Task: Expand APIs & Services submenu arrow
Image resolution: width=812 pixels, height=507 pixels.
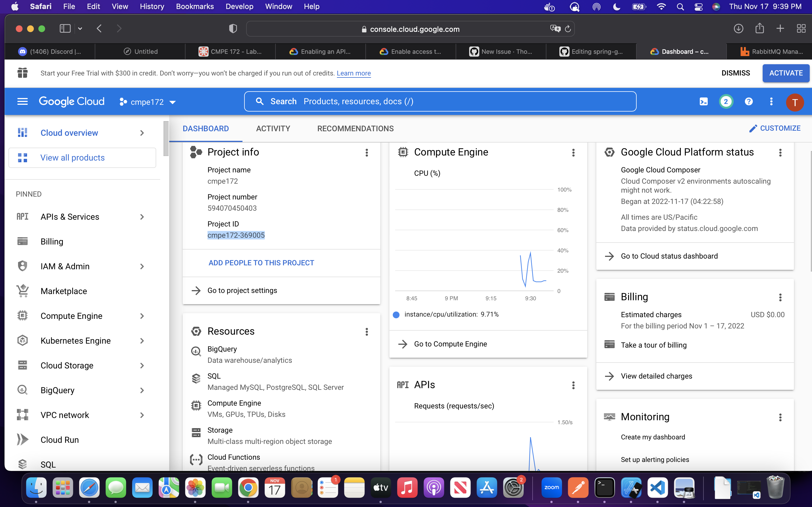Action: (142, 217)
